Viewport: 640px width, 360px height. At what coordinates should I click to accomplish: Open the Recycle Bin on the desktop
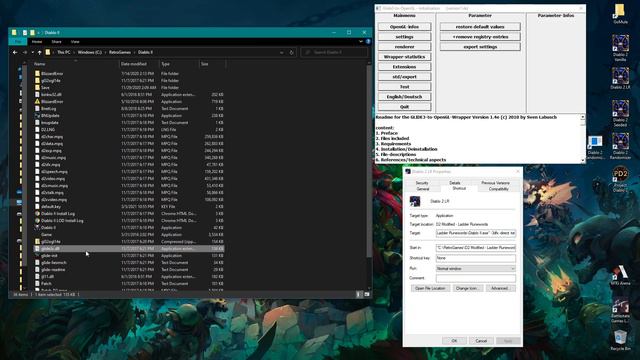click(620, 340)
